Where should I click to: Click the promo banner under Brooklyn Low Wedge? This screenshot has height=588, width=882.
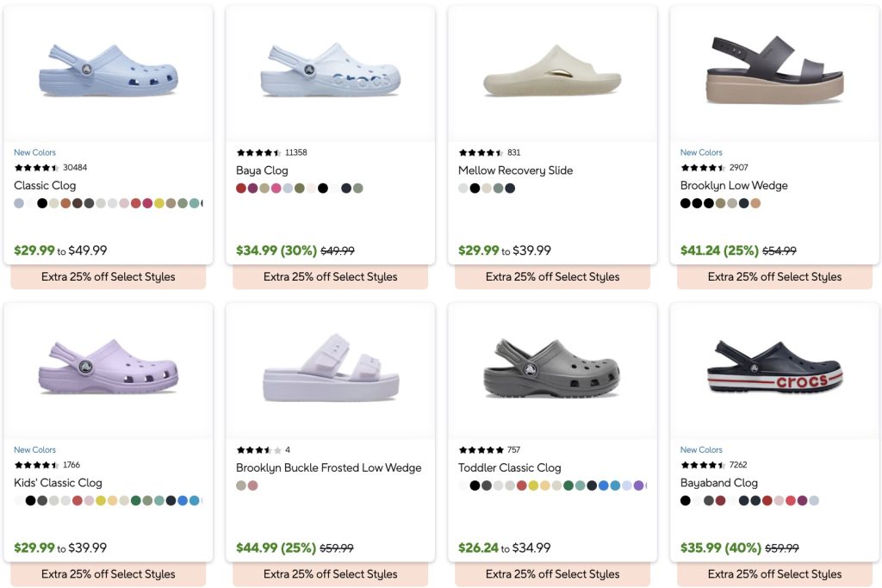pos(774,276)
